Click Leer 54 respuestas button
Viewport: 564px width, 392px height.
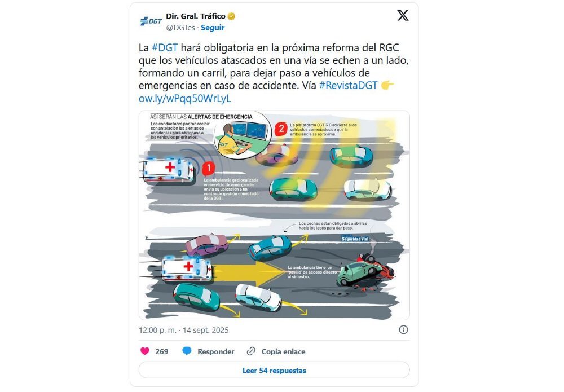pos(274,371)
